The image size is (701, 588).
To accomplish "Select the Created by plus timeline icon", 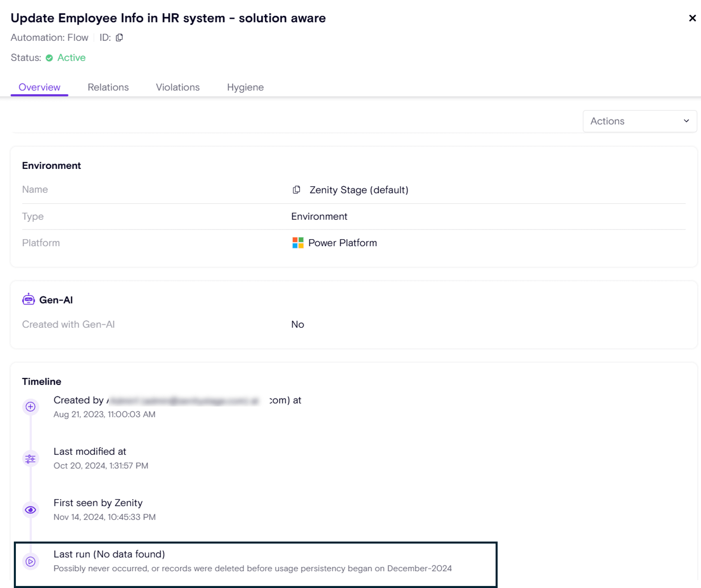I will 30,407.
